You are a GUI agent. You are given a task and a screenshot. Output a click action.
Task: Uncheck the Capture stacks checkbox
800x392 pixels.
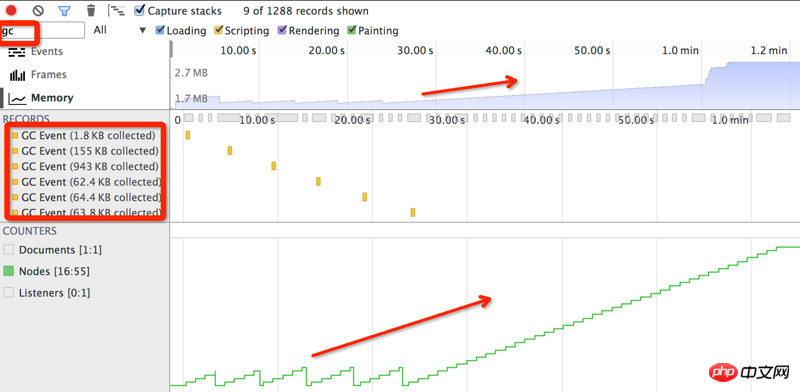(x=139, y=10)
